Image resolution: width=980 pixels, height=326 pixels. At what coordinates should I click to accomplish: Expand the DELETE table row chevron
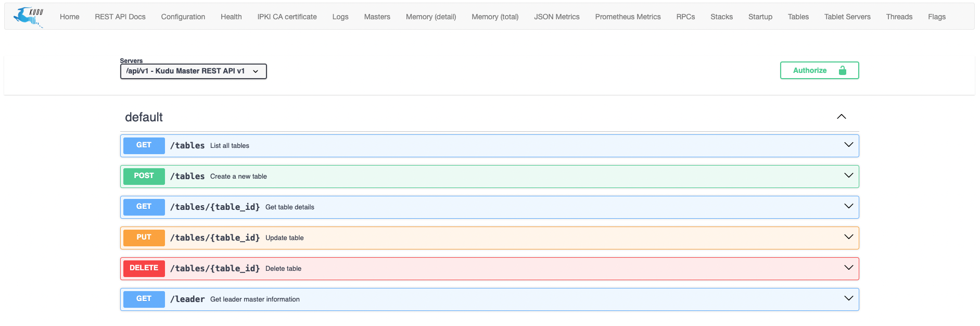coord(848,268)
